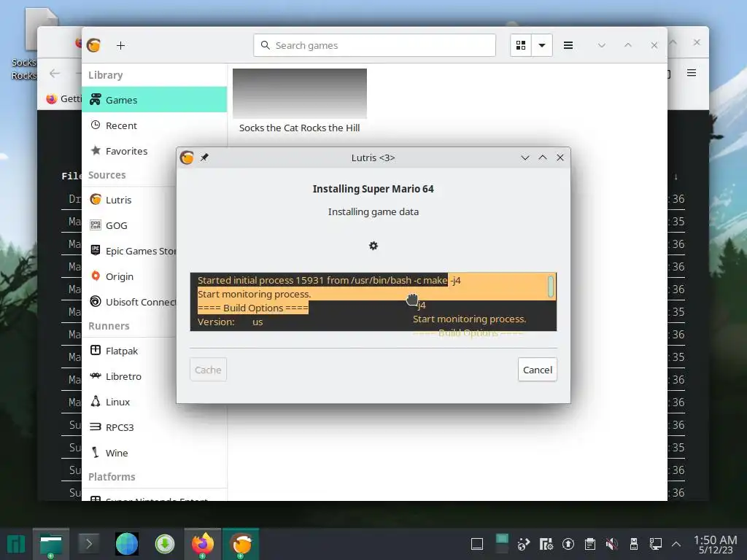Focus the Search games field

coord(374,45)
